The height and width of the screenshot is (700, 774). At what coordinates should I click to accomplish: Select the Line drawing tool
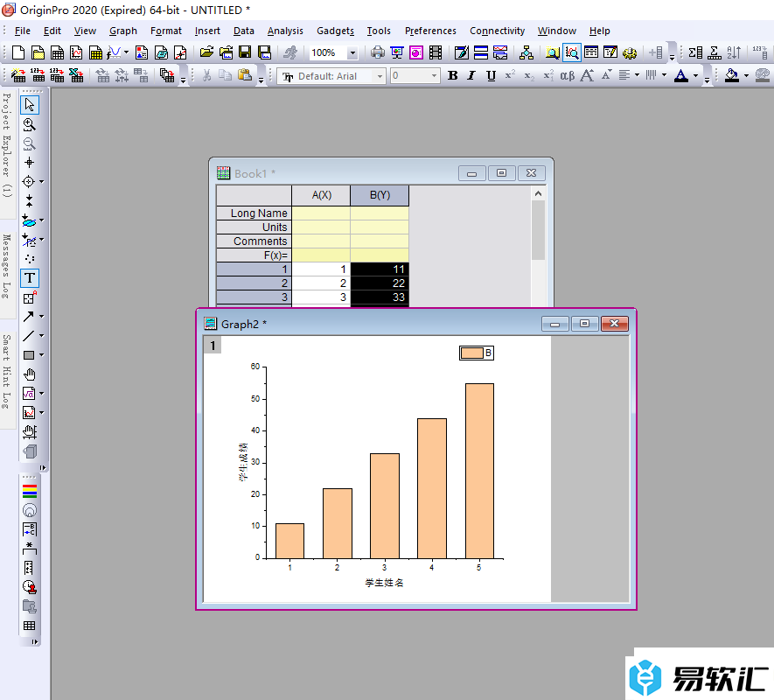(29, 336)
